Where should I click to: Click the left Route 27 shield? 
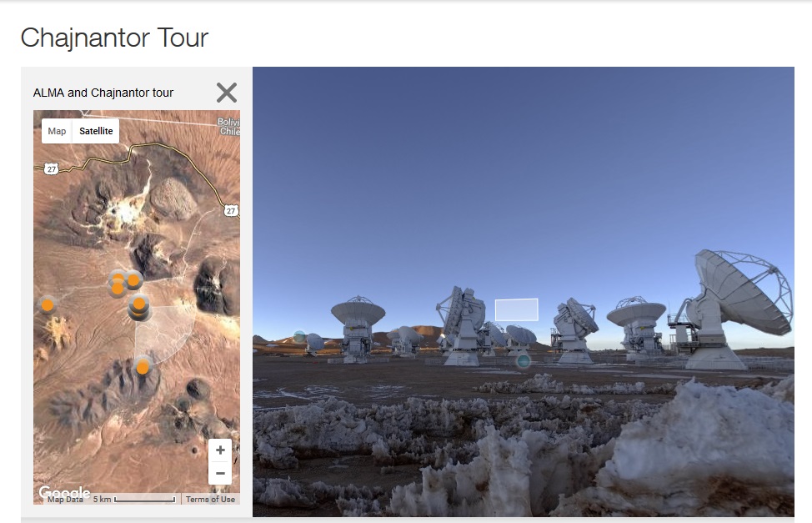click(51, 169)
